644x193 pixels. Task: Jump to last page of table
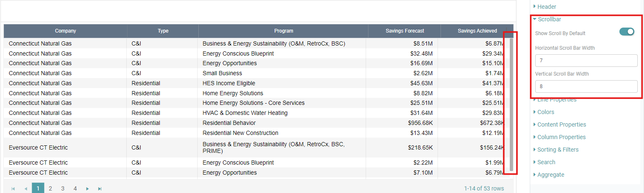point(100,189)
